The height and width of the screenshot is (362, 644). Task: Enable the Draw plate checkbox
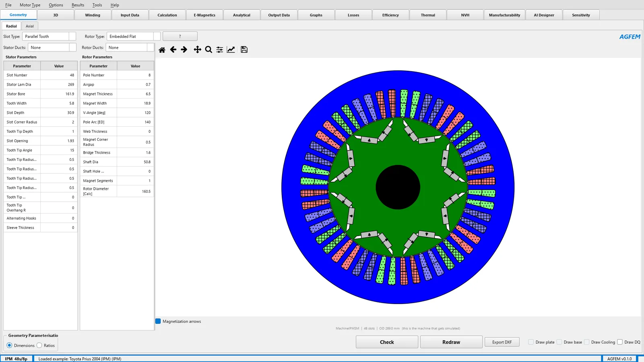pyautogui.click(x=531, y=342)
